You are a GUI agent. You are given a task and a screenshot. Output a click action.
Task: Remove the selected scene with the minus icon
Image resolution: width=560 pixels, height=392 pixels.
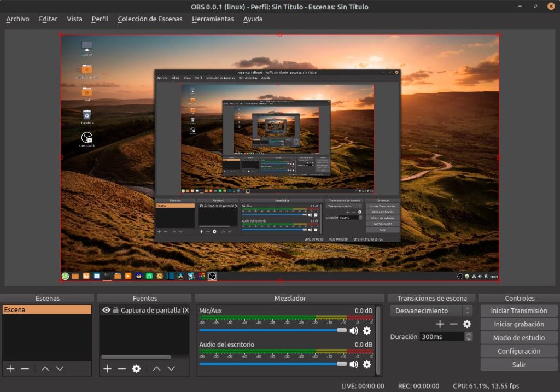tap(25, 368)
